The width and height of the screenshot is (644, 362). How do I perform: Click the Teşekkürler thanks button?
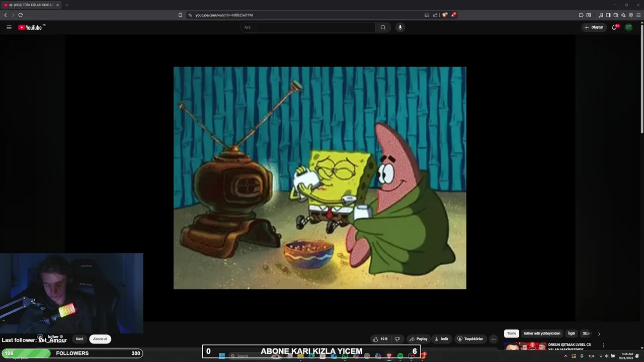470,339
